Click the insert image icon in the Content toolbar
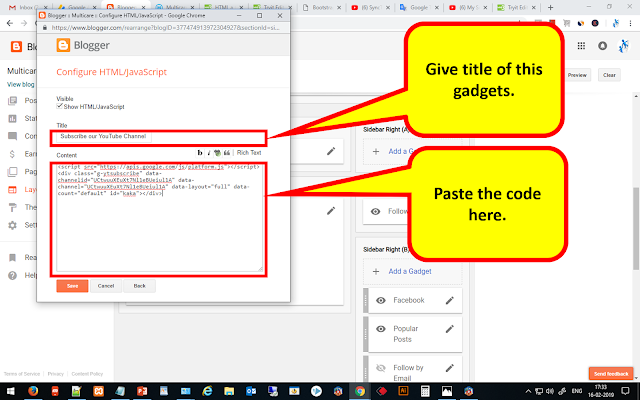Viewport: 640px width, 400px height. click(x=218, y=153)
